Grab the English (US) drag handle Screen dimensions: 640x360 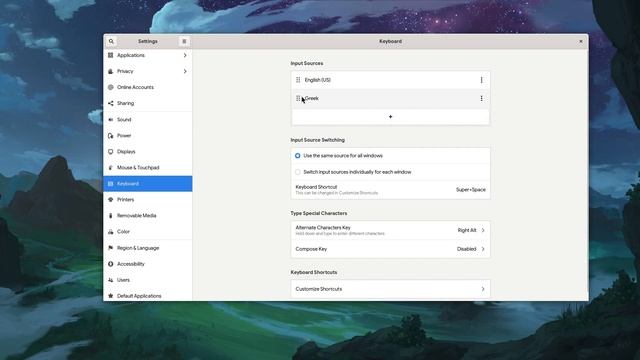298,80
